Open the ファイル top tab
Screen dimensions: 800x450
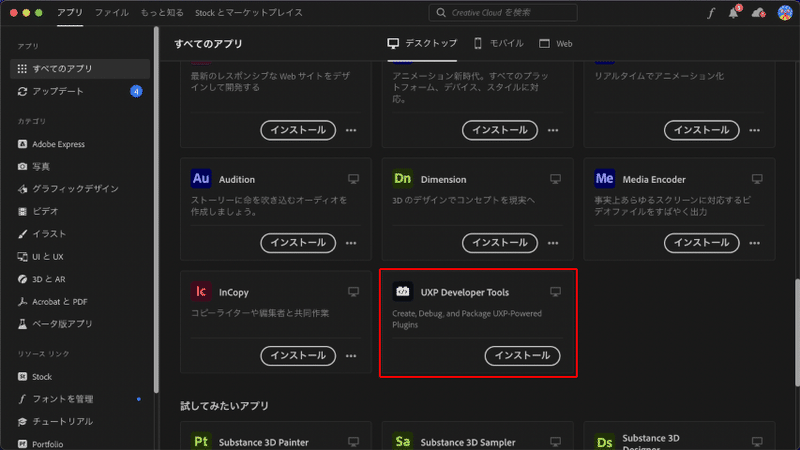pos(112,13)
